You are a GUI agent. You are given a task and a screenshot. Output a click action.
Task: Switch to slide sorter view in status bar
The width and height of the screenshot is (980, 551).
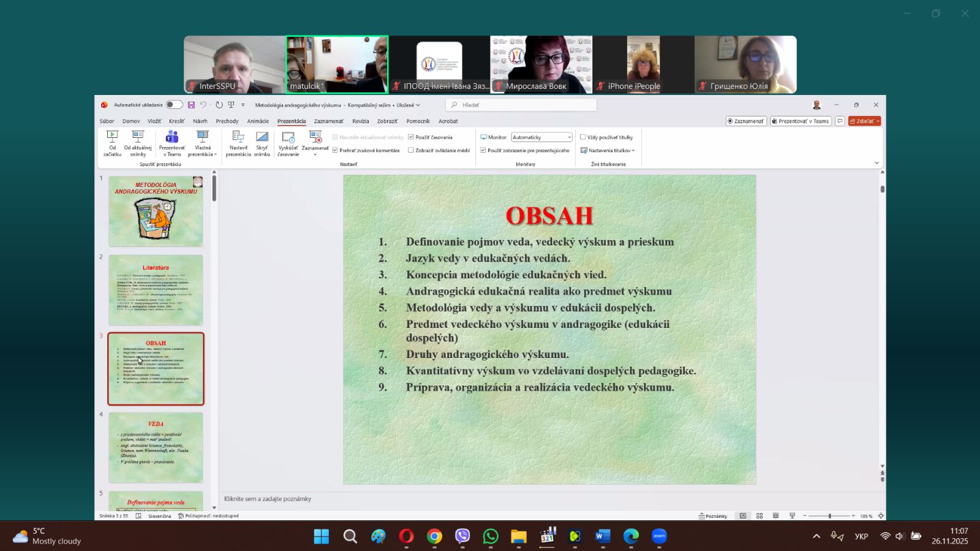pyautogui.click(x=759, y=516)
